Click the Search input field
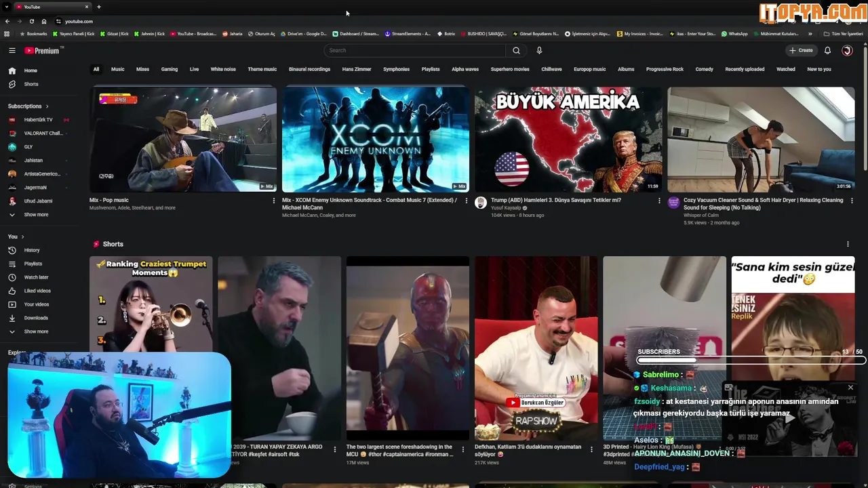Viewport: 868px width, 488px height. [415, 50]
